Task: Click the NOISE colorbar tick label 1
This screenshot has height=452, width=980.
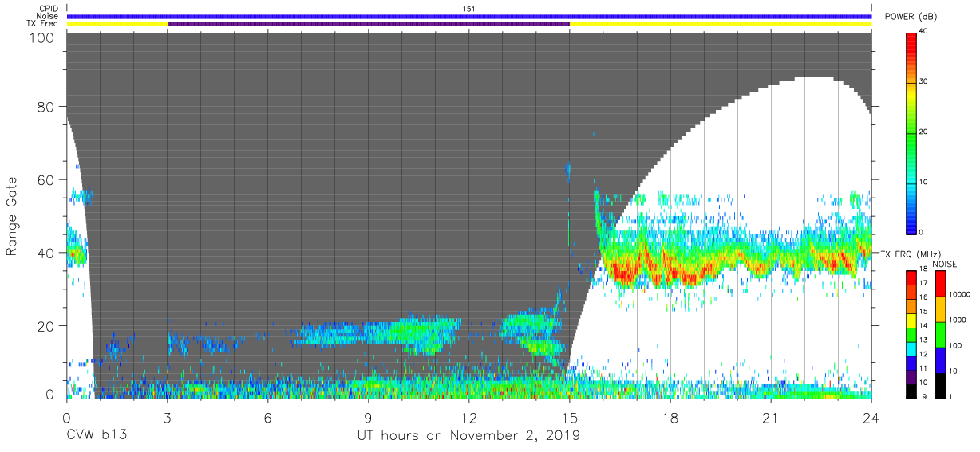Action: pyautogui.click(x=950, y=396)
